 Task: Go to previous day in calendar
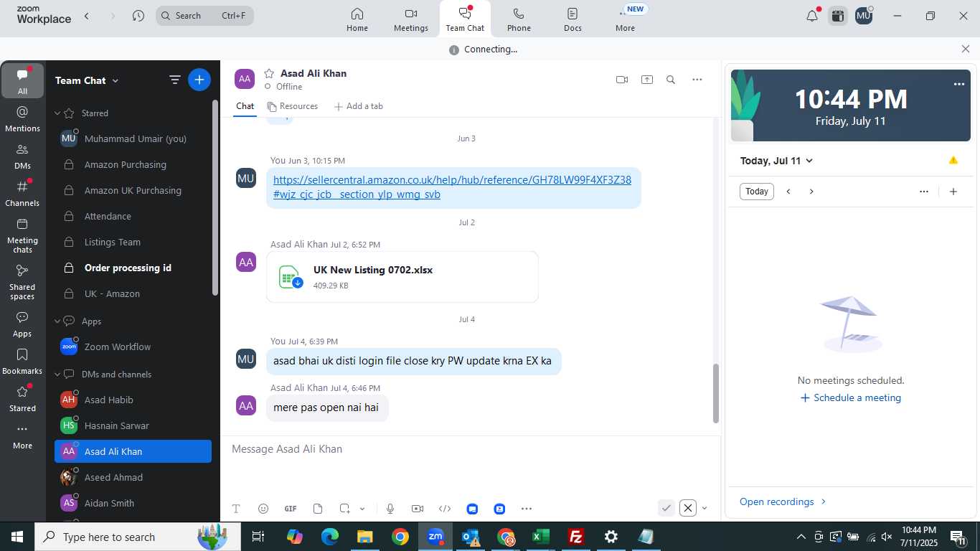click(x=788, y=192)
